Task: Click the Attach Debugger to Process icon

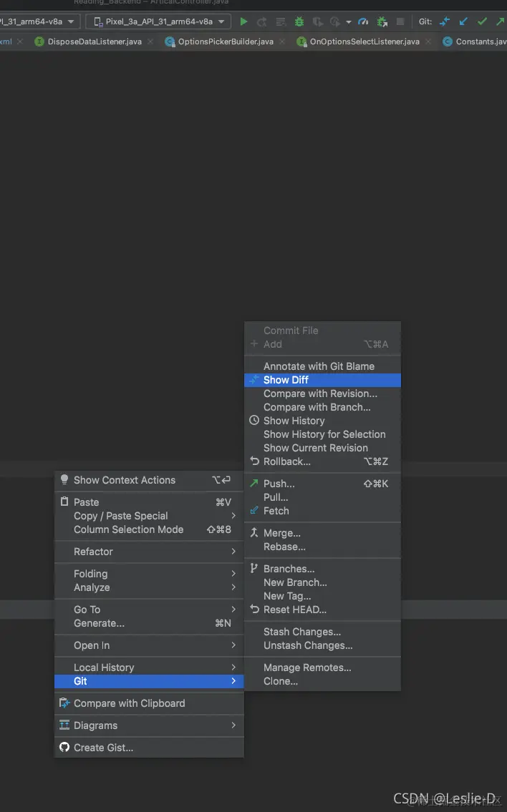Action: (x=382, y=22)
